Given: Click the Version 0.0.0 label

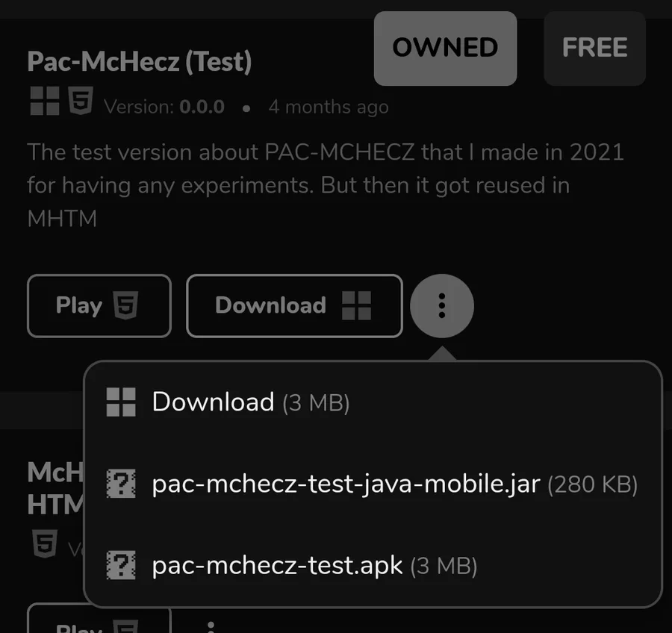Looking at the screenshot, I should tap(164, 107).
